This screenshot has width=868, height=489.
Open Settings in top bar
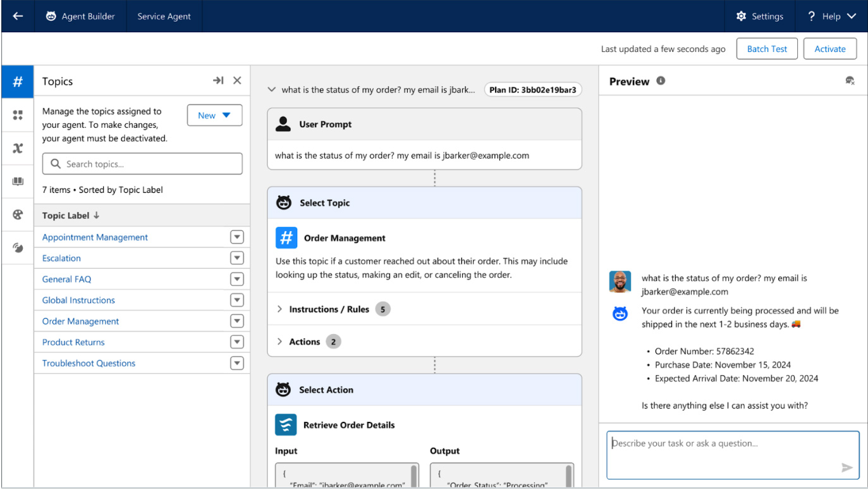[x=759, y=16]
